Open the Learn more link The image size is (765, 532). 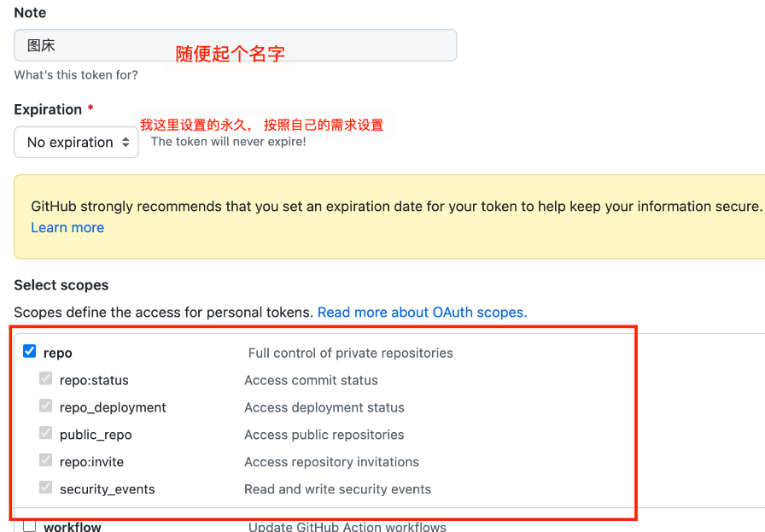tap(67, 227)
